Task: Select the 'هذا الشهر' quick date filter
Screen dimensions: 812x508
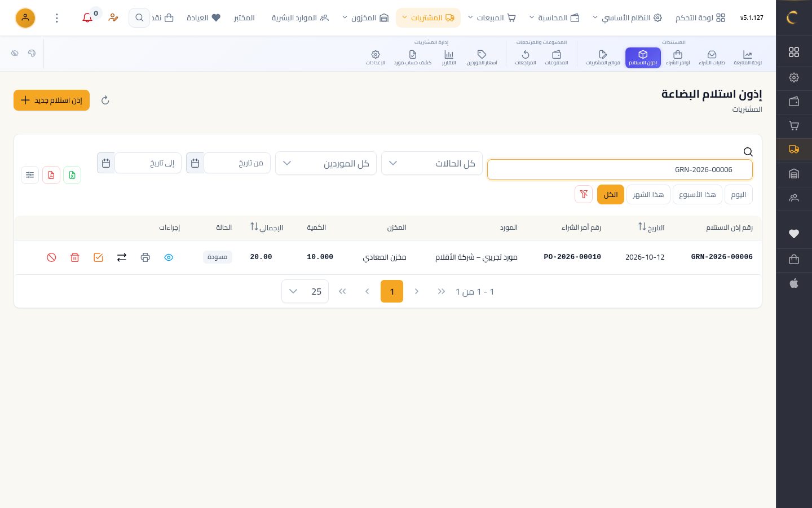Action: click(648, 195)
